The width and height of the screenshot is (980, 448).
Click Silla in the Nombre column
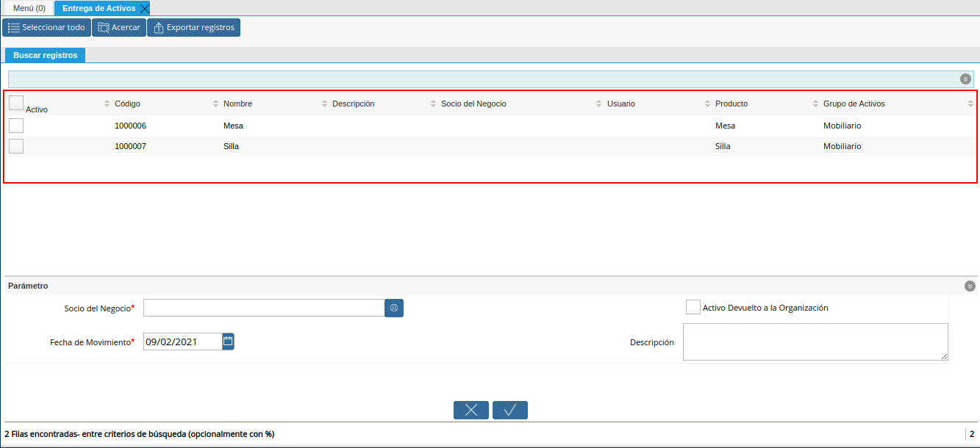coord(231,146)
